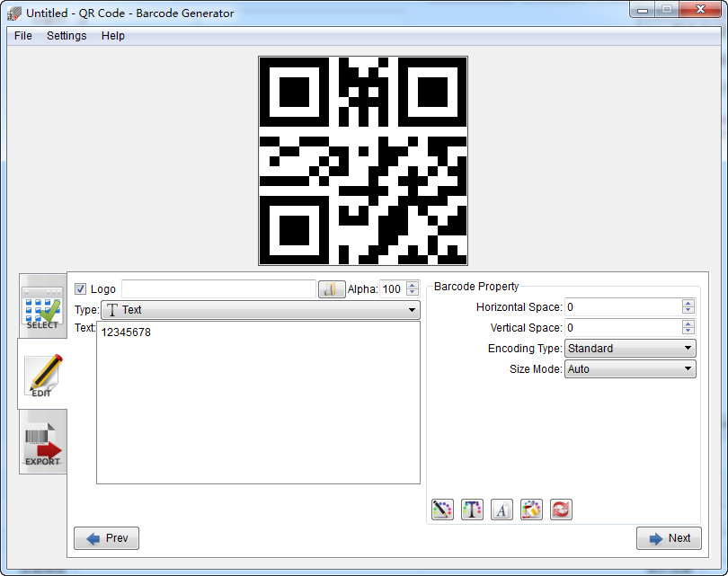
Task: Switch to the EDIT step
Action: click(42, 374)
